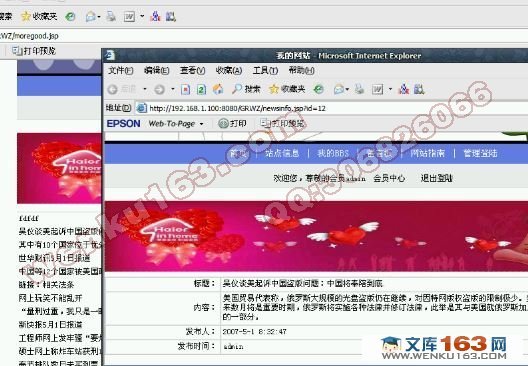Image resolution: width=528 pixels, height=366 pixels.
Task: Expand EPSON Web-To-Page dropdown
Action: [202, 124]
